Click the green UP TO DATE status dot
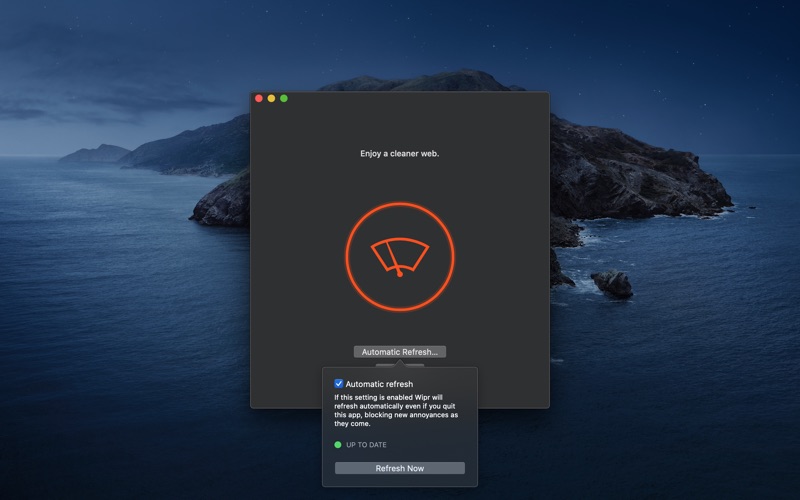This screenshot has height=500, width=800. 337,444
